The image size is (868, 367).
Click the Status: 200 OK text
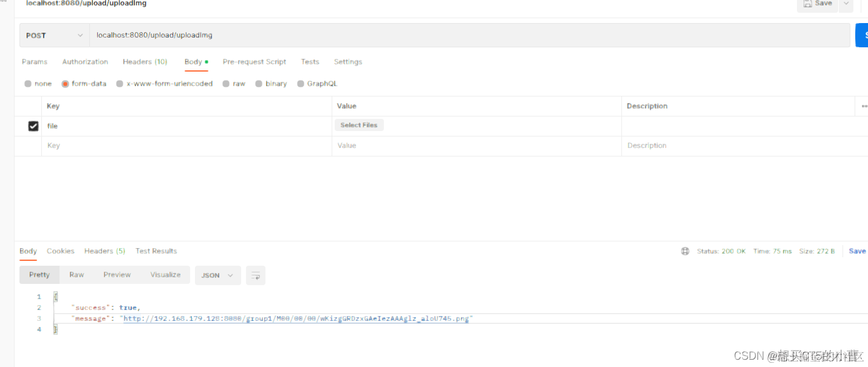pyautogui.click(x=721, y=251)
